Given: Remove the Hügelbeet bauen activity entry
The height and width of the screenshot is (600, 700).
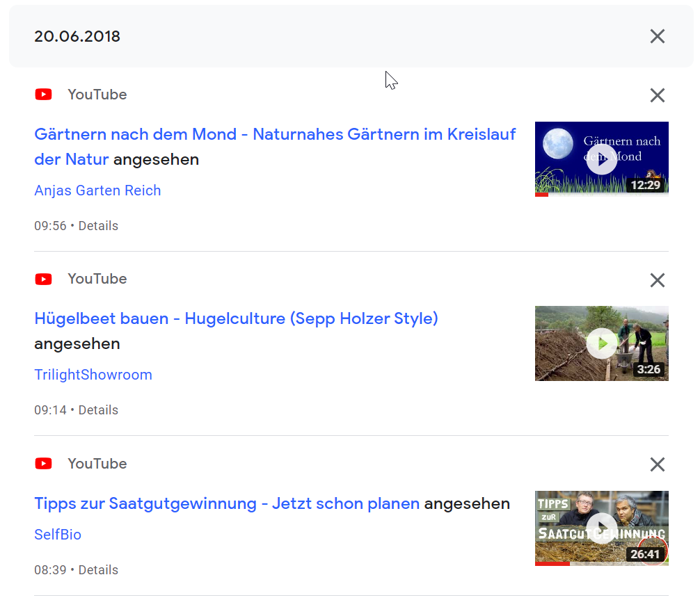Looking at the screenshot, I should pyautogui.click(x=657, y=280).
